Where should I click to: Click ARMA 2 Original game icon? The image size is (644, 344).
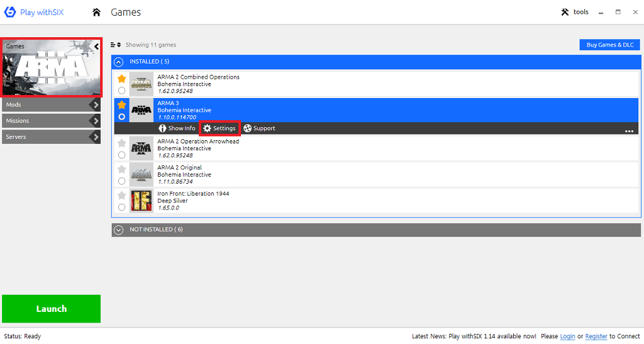(142, 174)
